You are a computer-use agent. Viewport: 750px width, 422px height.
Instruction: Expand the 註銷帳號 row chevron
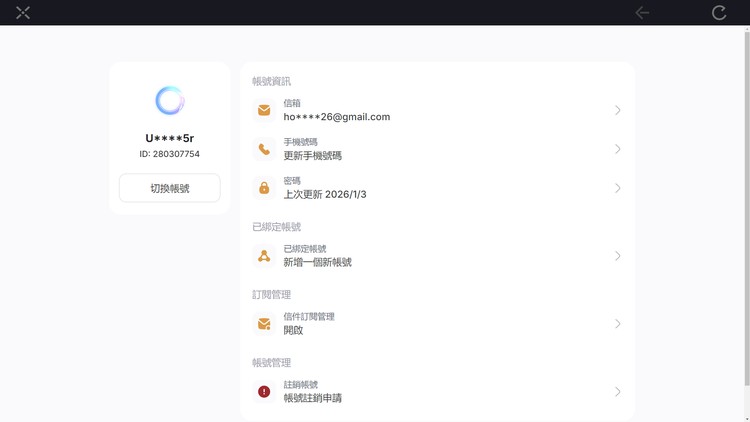click(x=618, y=392)
